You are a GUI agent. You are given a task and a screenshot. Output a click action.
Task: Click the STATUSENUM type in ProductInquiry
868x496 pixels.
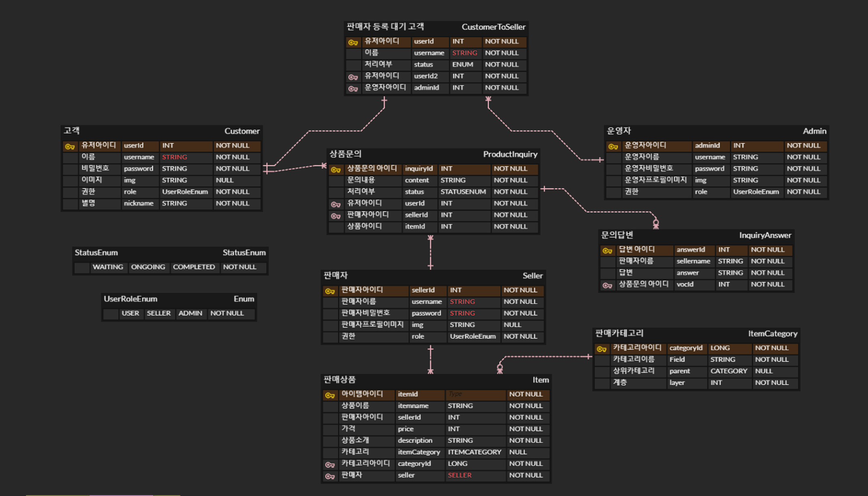click(463, 192)
